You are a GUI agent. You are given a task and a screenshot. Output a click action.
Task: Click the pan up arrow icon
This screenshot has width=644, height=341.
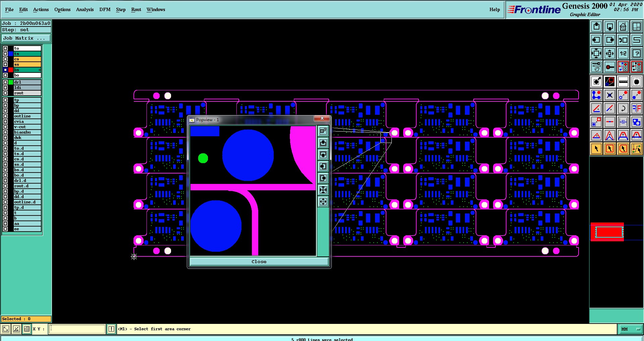coord(596,27)
